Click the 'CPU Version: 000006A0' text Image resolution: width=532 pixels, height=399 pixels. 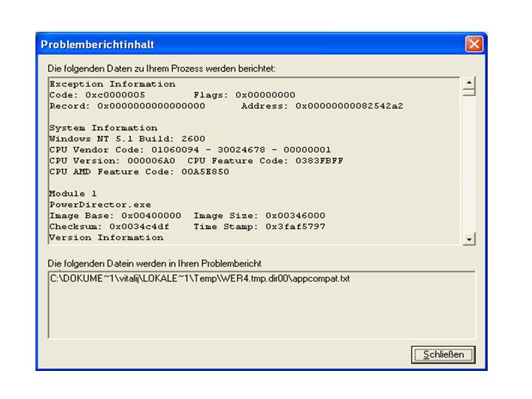112,160
